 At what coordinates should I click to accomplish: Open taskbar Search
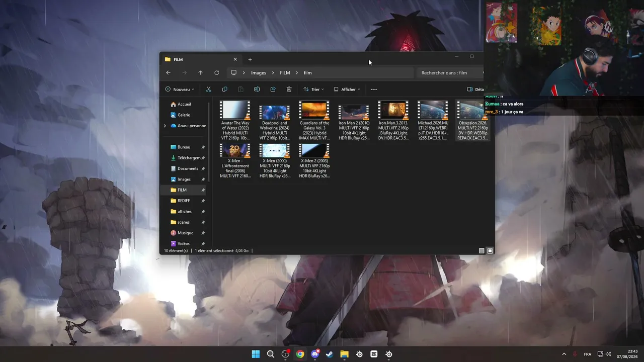click(x=271, y=354)
